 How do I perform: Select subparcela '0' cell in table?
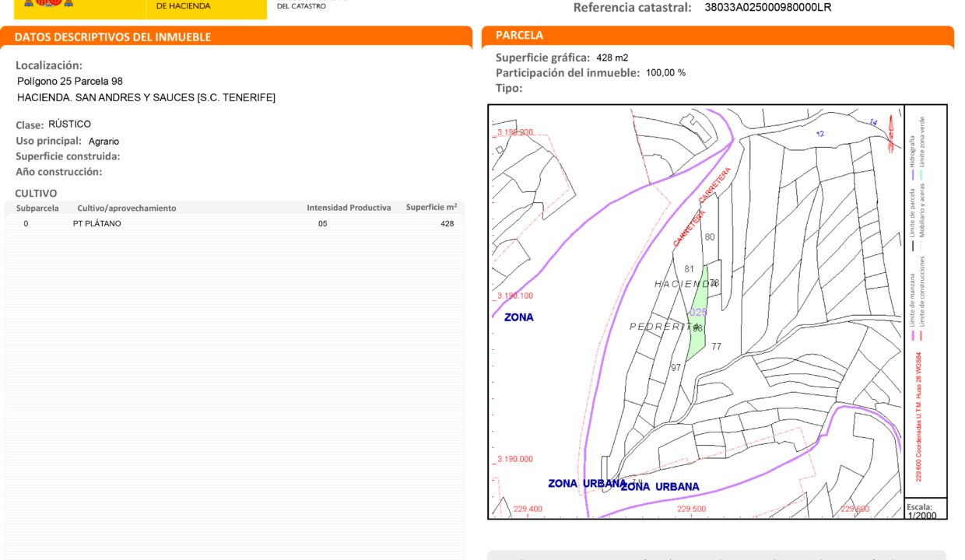tap(26, 224)
